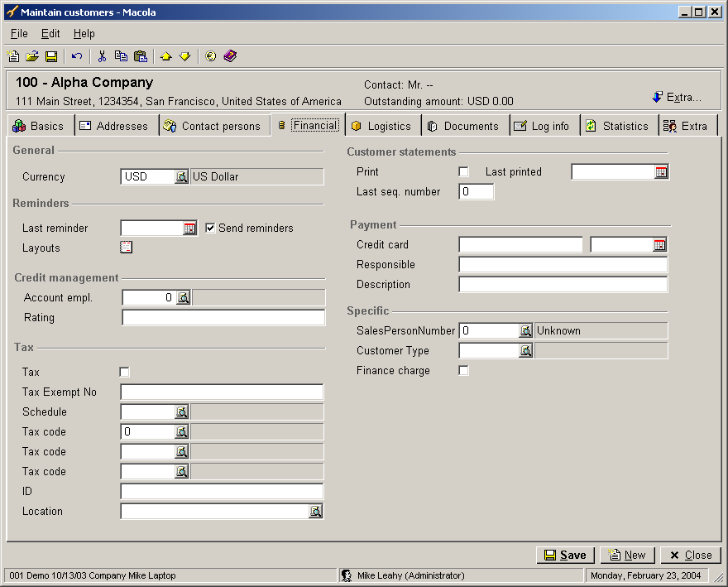Click the '100 - Alpha Company' heading
This screenshot has height=587, width=728.
[x=84, y=82]
